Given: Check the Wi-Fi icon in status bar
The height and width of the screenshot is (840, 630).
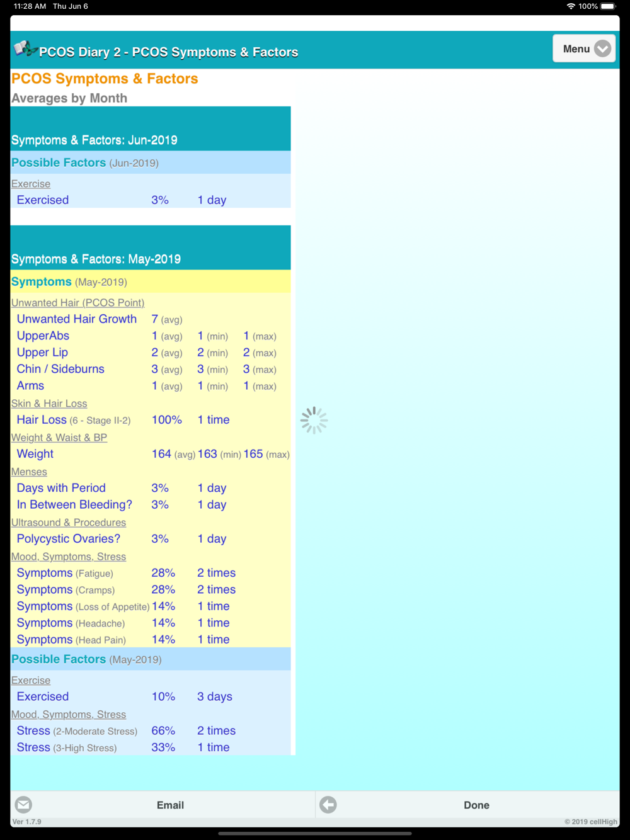Looking at the screenshot, I should click(571, 6).
